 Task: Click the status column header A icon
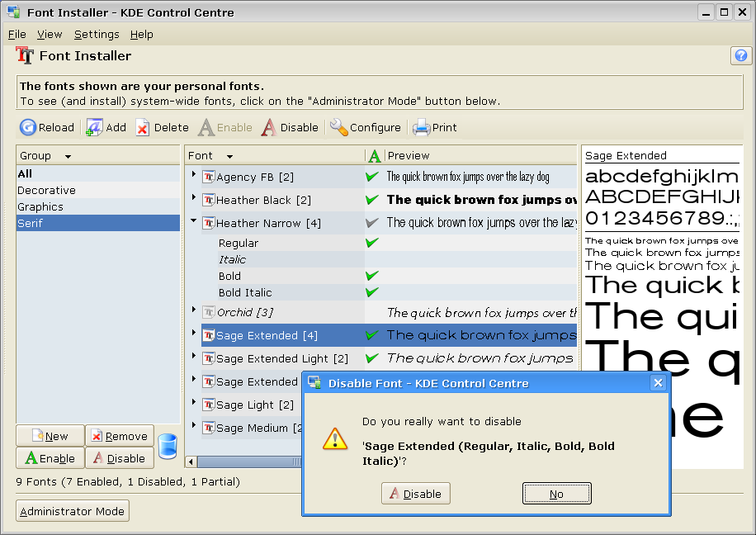(x=374, y=156)
